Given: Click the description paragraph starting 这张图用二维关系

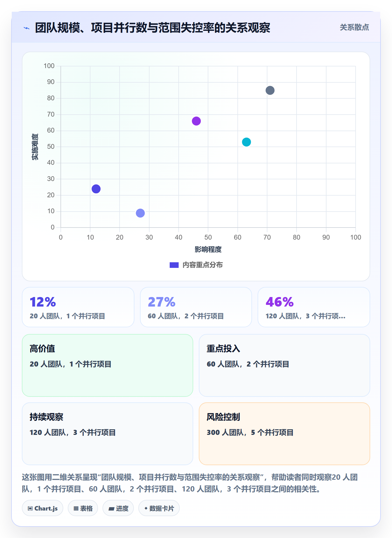Looking at the screenshot, I should coord(190,483).
